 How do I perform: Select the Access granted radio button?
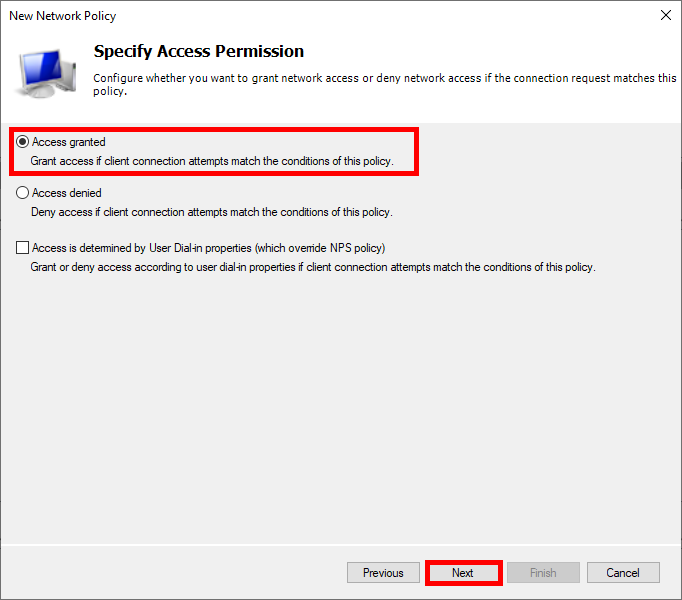(23, 142)
